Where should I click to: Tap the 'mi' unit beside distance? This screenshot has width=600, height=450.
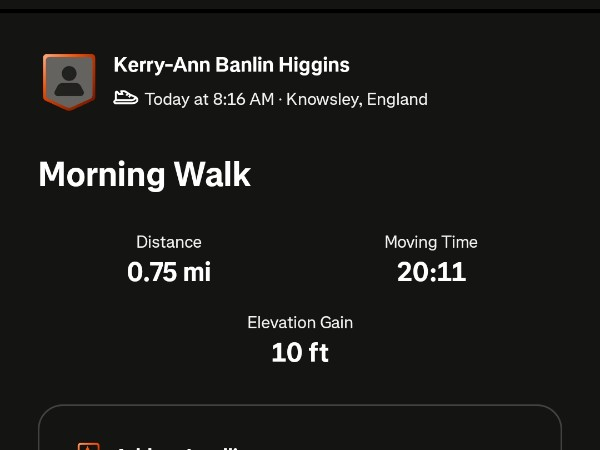click(x=197, y=272)
